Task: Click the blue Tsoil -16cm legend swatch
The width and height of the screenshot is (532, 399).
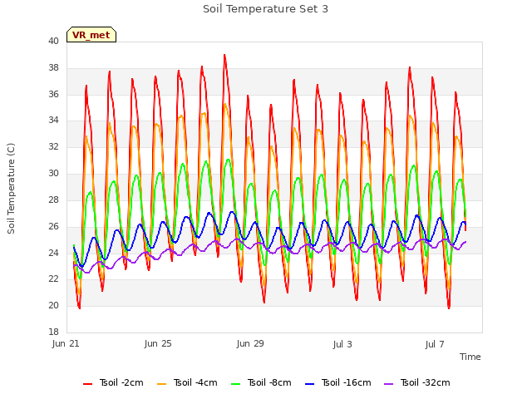Action: coord(309,384)
